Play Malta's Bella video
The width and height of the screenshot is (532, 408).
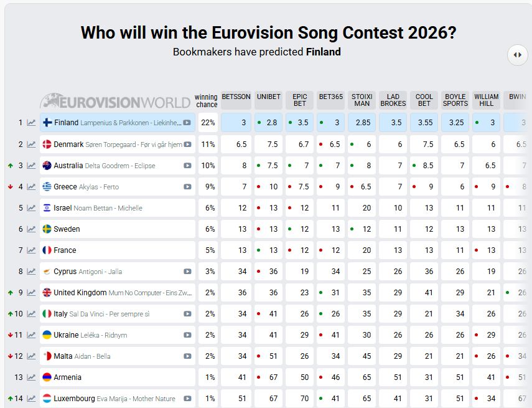pos(187,356)
